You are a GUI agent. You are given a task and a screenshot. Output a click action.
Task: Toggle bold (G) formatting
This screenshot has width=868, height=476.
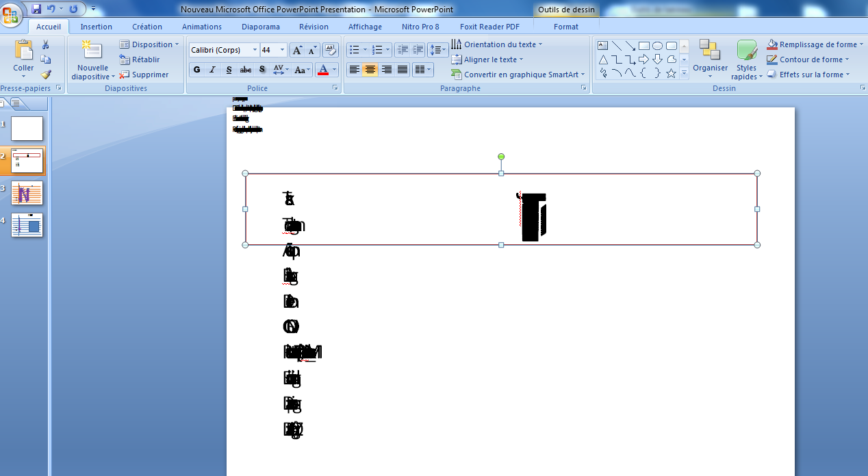coord(197,70)
